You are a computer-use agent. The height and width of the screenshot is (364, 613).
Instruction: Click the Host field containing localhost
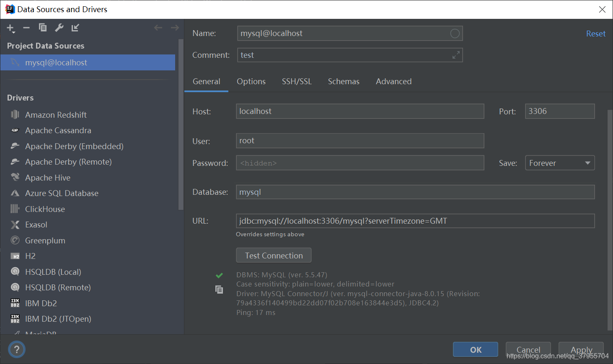tap(360, 111)
